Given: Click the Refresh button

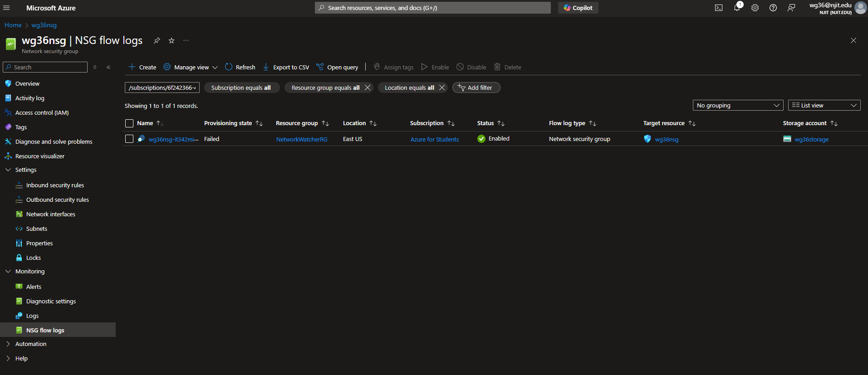Looking at the screenshot, I should click(x=240, y=67).
